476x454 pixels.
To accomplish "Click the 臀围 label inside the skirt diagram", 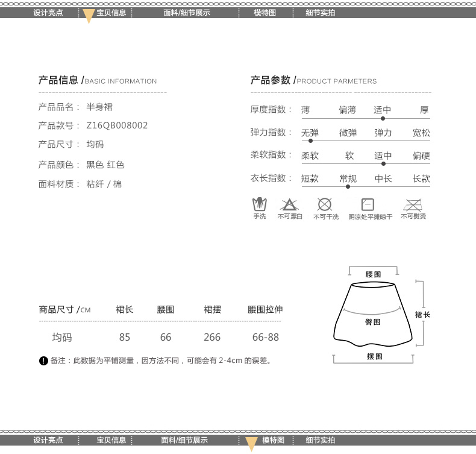I will click(x=373, y=322).
